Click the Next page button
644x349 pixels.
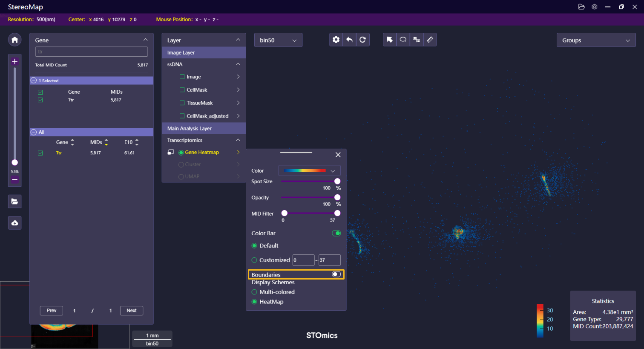[x=132, y=311]
